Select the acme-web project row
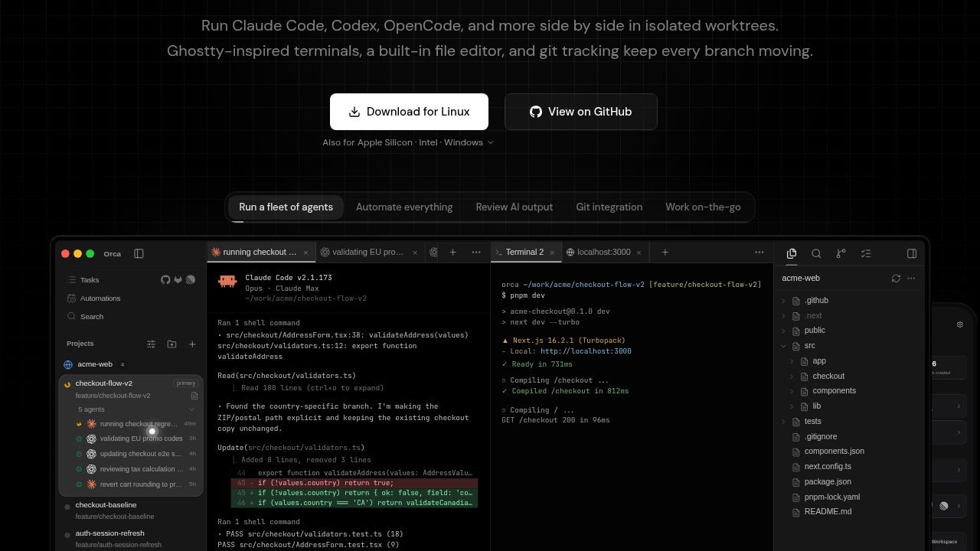The height and width of the screenshot is (551, 980). click(131, 364)
